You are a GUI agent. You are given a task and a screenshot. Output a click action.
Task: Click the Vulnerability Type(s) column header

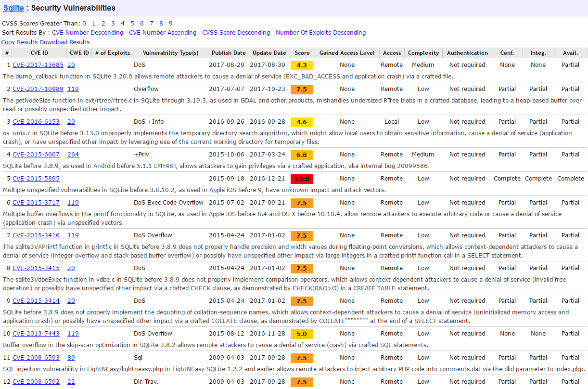point(171,53)
